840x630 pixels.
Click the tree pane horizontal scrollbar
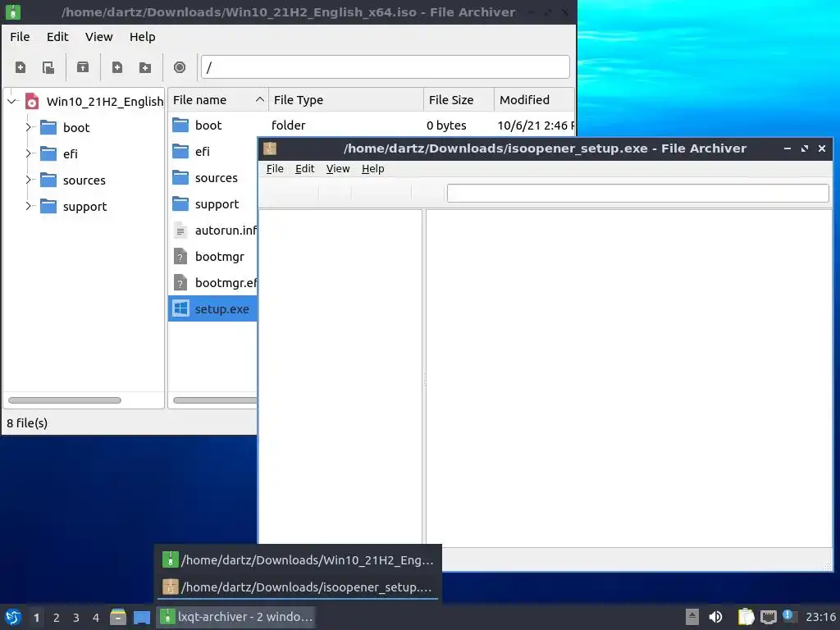(x=65, y=400)
